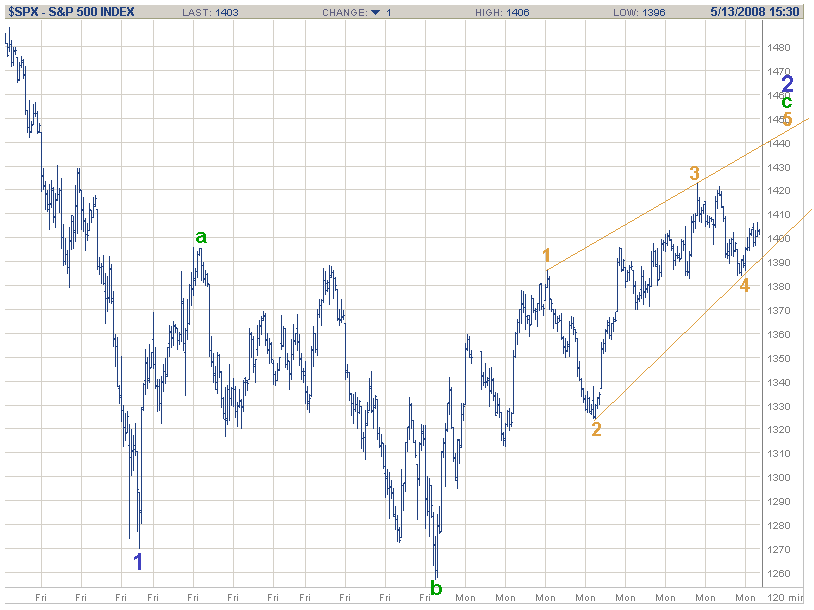Click the 120 min interval label
Image resolution: width=814 pixels, height=610 pixels.
[785, 598]
